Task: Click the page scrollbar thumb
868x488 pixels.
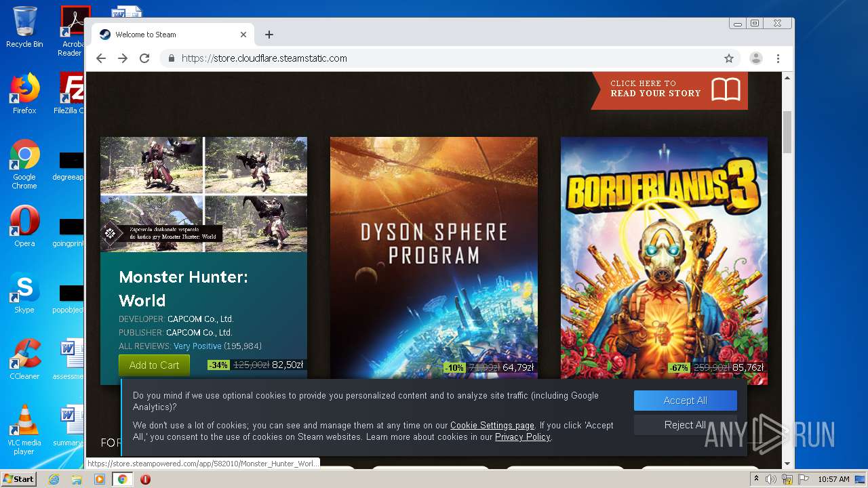Action: pos(787,132)
